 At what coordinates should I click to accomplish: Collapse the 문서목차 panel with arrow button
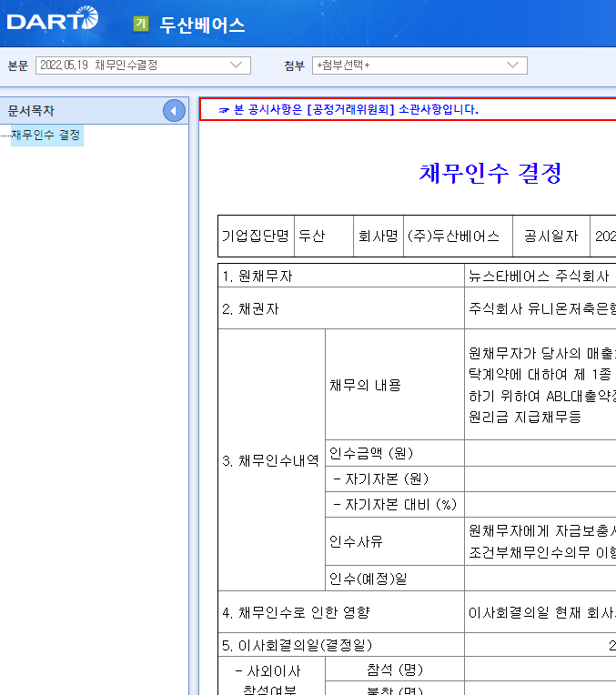coord(174,111)
